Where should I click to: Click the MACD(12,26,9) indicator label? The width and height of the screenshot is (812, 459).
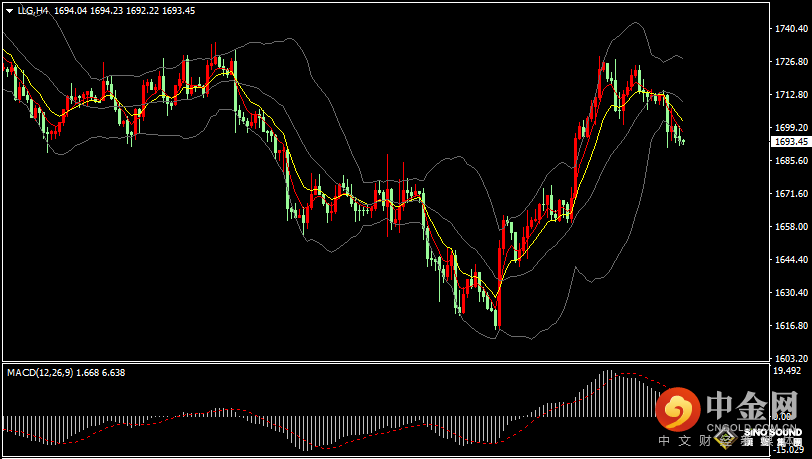click(40, 372)
